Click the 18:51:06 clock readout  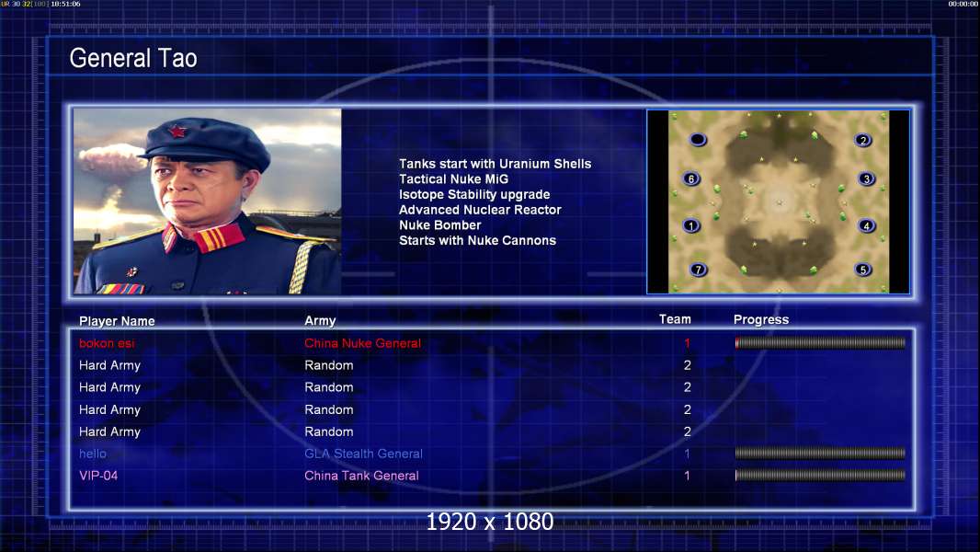click(x=65, y=4)
